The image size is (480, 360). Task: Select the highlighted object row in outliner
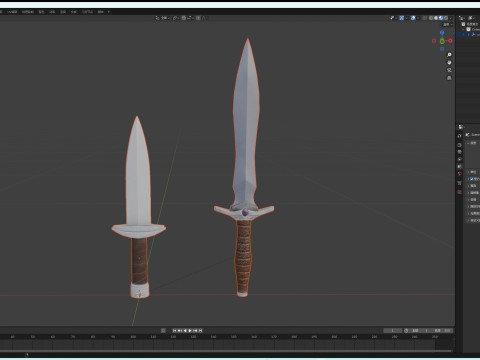point(468,35)
